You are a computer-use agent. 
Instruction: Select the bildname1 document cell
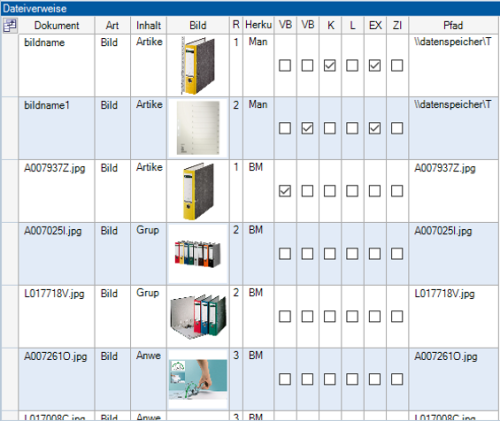click(57, 128)
